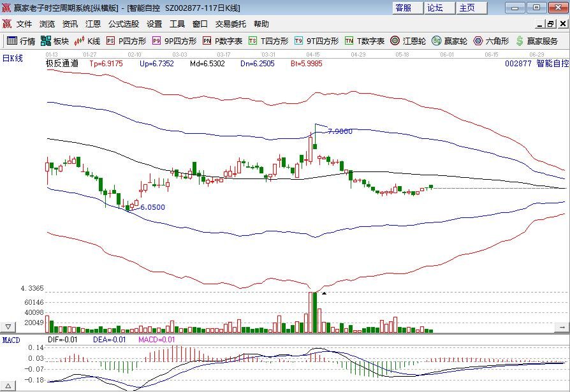
Task: Click the MACD indicator label
Action: point(11,340)
